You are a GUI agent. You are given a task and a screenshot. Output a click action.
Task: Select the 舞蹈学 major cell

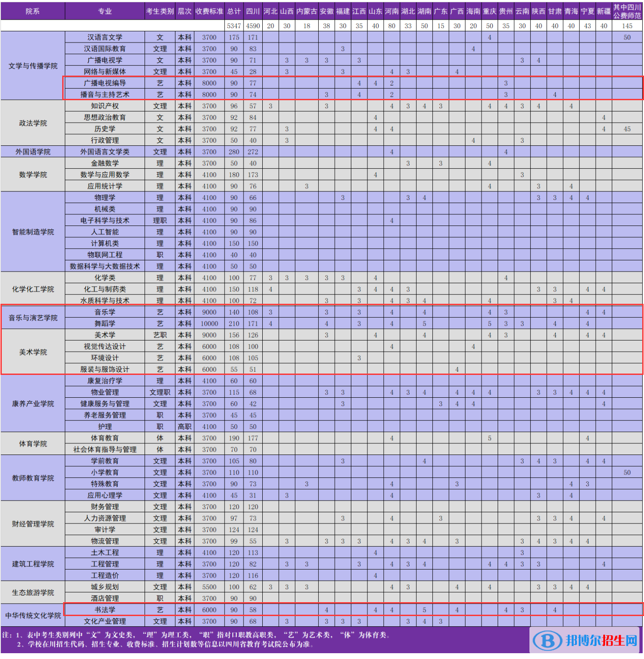105,323
